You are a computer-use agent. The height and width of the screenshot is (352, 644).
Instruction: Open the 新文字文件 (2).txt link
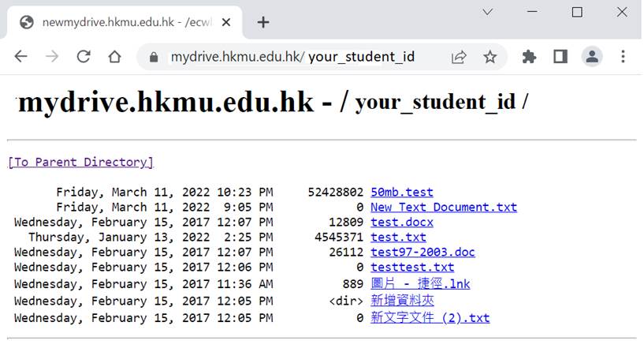(x=430, y=317)
